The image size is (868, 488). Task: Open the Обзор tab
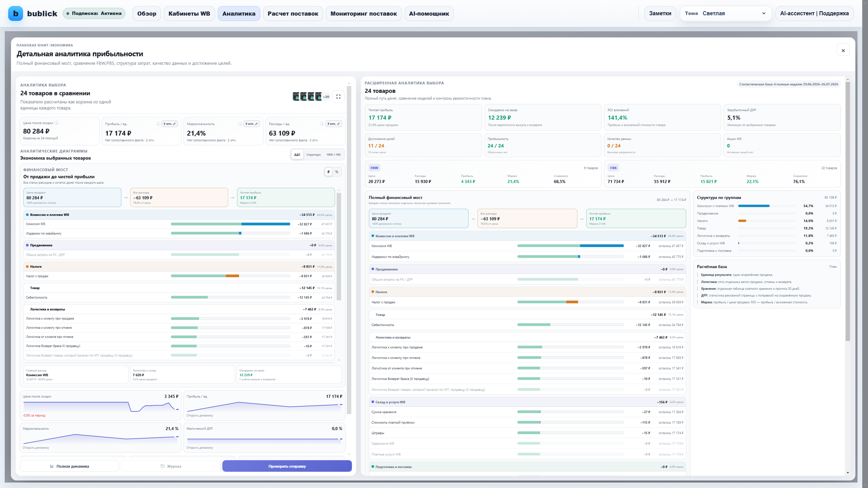click(x=147, y=14)
